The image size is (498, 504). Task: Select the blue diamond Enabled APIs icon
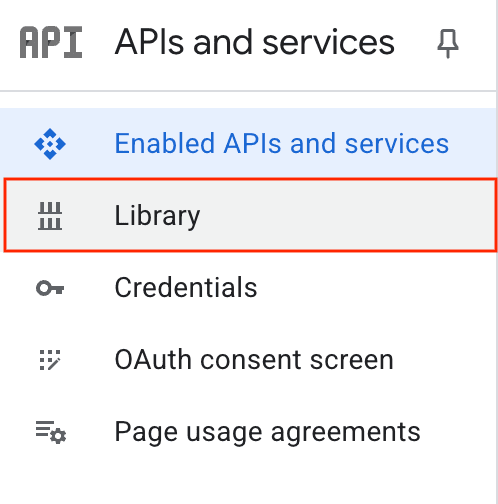click(x=50, y=144)
